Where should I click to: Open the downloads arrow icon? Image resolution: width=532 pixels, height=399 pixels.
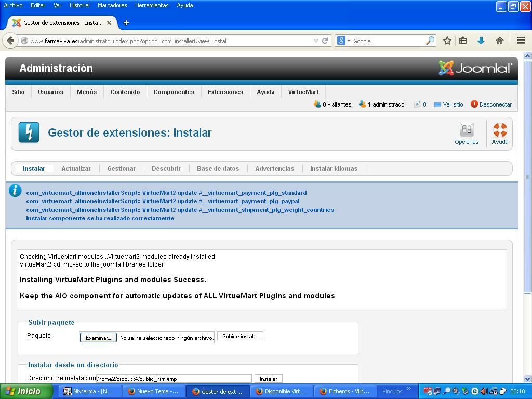[x=481, y=41]
